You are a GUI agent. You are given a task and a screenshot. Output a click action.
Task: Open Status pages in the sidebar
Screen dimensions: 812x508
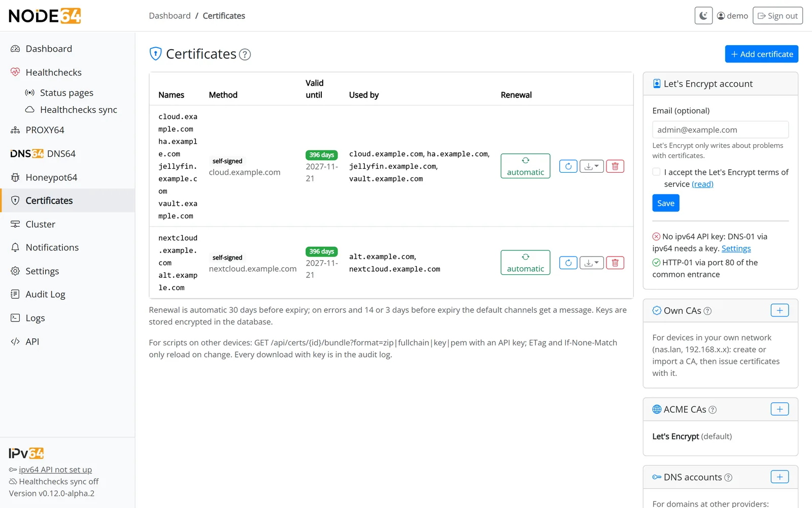tap(66, 93)
